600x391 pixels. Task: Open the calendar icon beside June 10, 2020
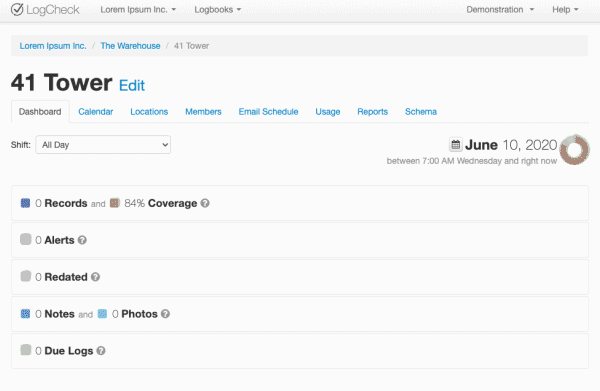(455, 145)
